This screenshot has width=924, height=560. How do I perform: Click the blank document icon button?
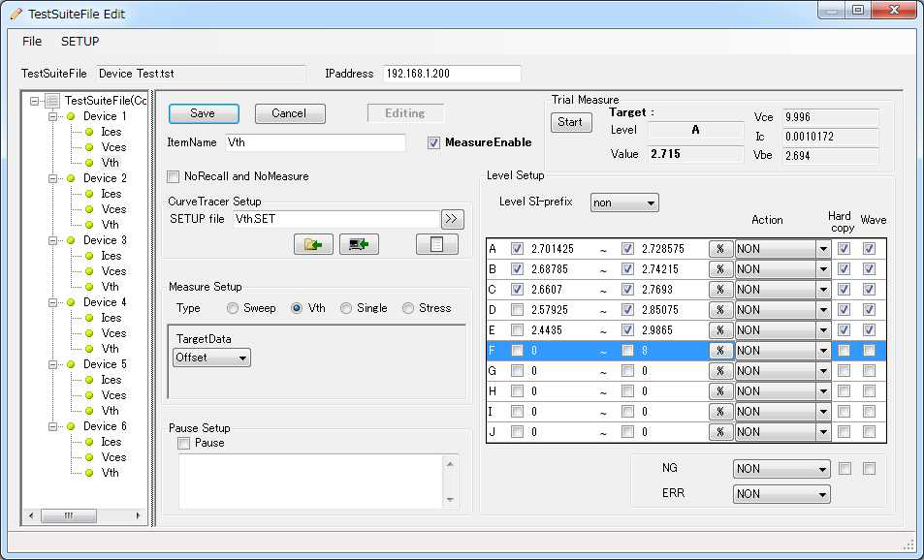pyautogui.click(x=436, y=244)
